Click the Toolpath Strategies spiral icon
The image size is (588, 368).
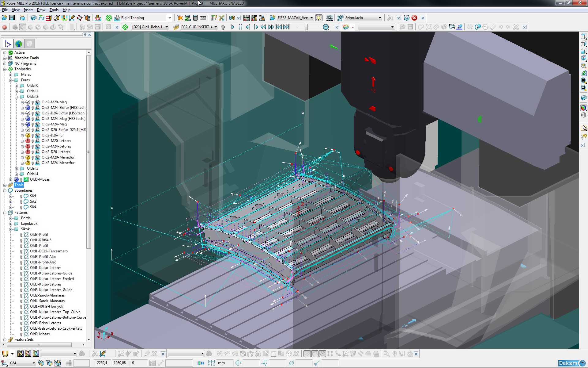[x=109, y=18]
